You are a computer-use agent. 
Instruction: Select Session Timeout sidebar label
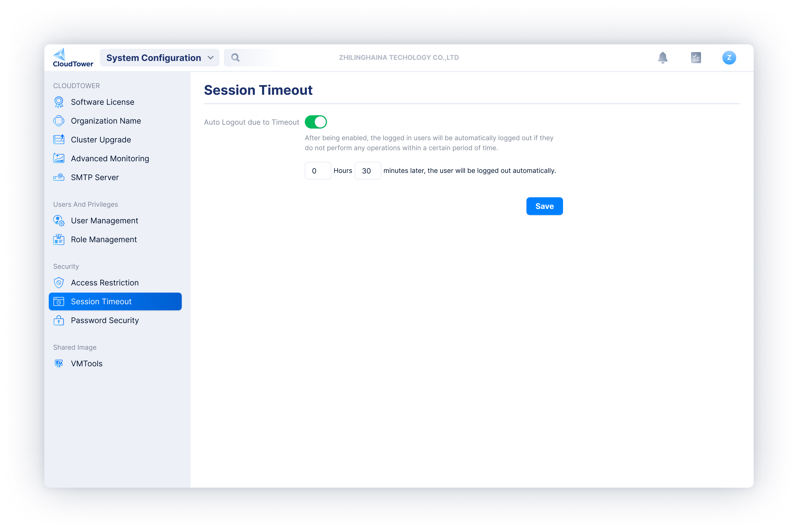pos(101,301)
